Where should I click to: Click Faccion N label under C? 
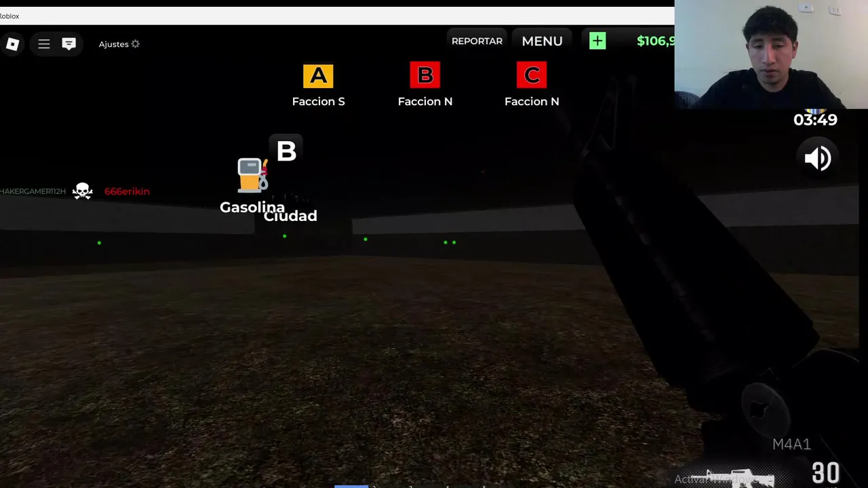coord(532,101)
